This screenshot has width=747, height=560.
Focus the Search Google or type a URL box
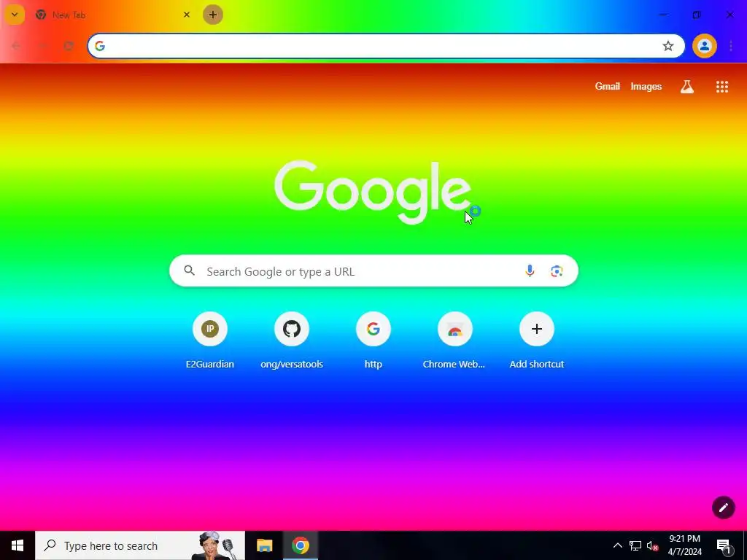[373, 271]
